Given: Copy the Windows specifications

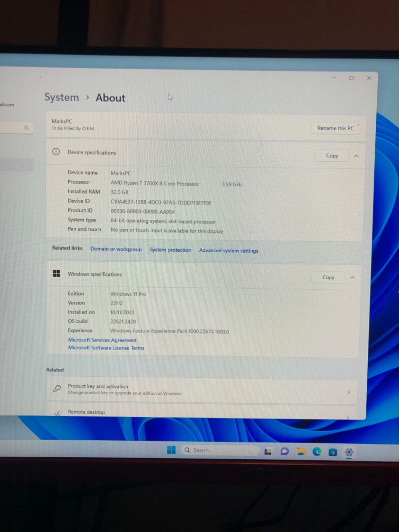Looking at the screenshot, I should [x=328, y=277].
